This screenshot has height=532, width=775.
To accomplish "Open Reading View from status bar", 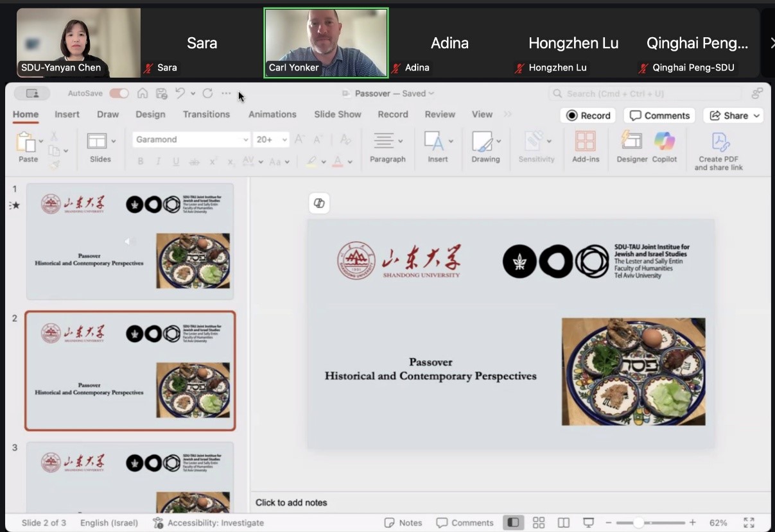I will coord(563,522).
